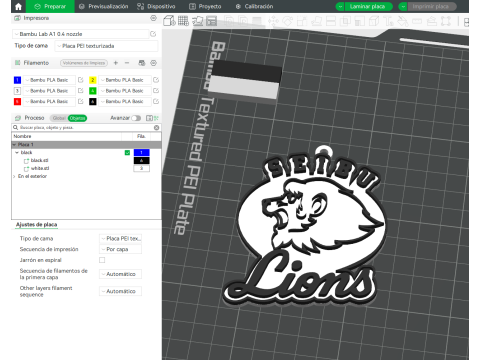Open the Dispositivo tab

156,6
